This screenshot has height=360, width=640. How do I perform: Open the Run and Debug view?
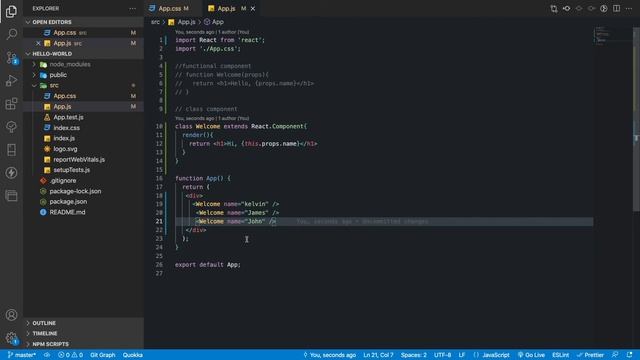click(11, 80)
